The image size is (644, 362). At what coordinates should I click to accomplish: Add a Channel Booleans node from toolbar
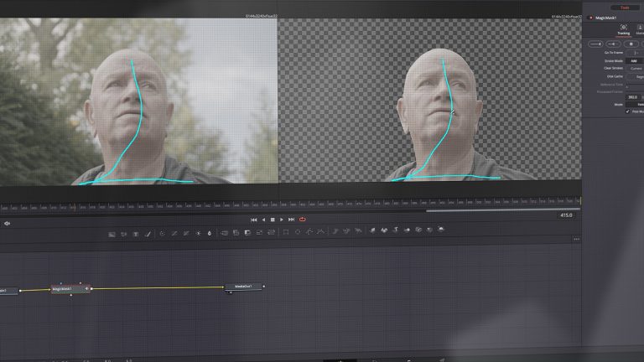click(236, 233)
